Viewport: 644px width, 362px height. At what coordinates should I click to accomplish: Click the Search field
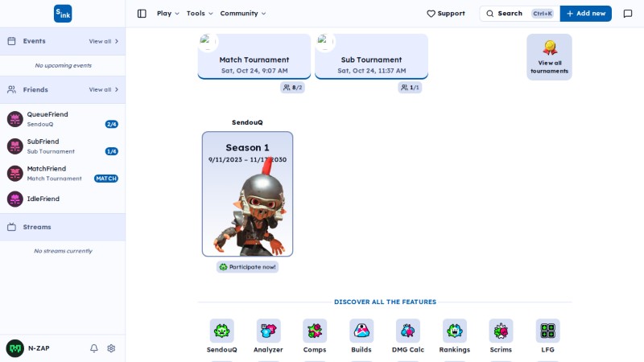point(519,14)
